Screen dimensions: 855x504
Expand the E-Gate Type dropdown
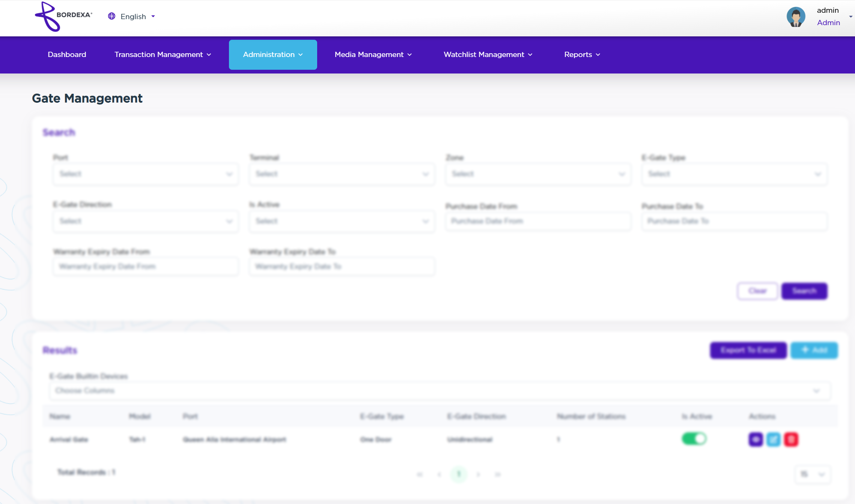coord(734,174)
